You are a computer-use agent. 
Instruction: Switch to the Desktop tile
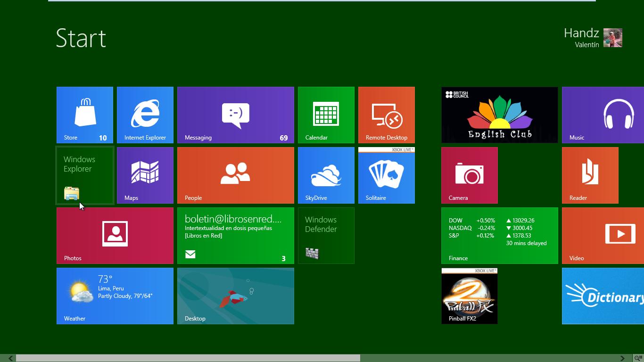click(x=236, y=296)
